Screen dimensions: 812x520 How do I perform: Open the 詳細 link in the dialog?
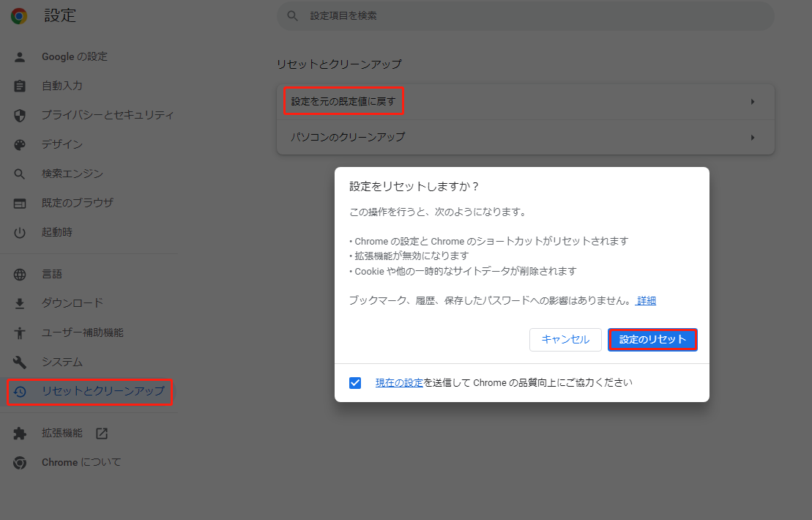[x=647, y=301]
